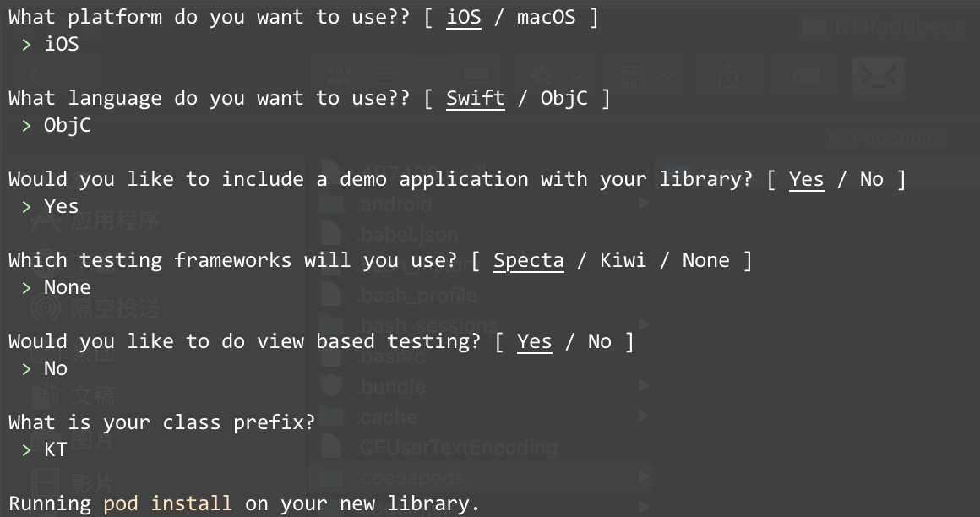Viewport: 980px width, 517px height.
Task: Open the .bundle folder entry
Action: click(392, 386)
